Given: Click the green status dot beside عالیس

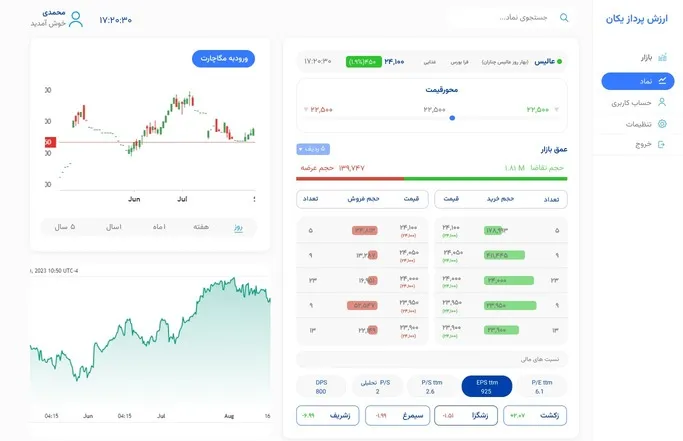Looking at the screenshot, I should [559, 62].
